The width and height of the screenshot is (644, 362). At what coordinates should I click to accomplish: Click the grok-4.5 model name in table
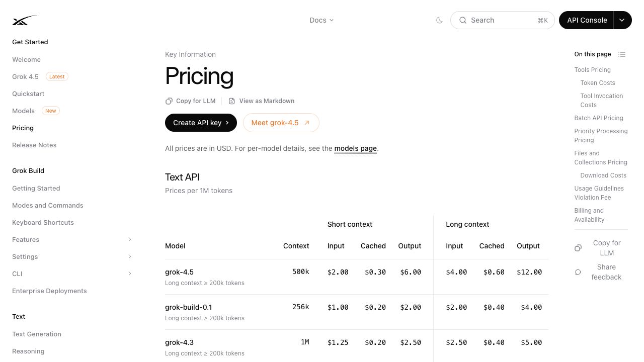pos(179,272)
